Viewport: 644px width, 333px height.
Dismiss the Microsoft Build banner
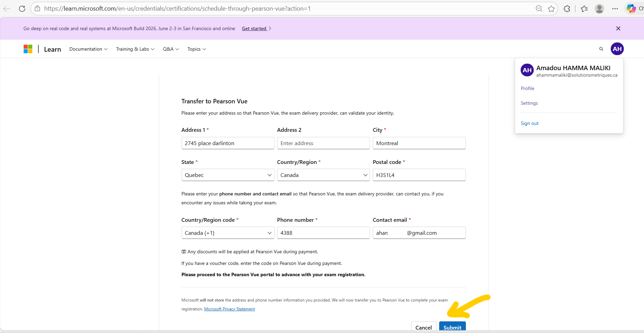(618, 28)
